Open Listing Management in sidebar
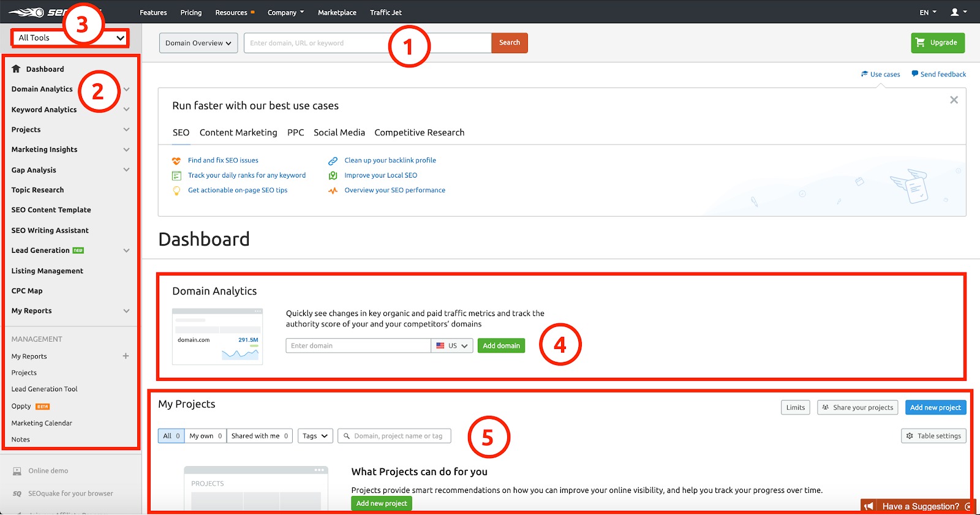Viewport: 980px width, 515px height. (47, 271)
